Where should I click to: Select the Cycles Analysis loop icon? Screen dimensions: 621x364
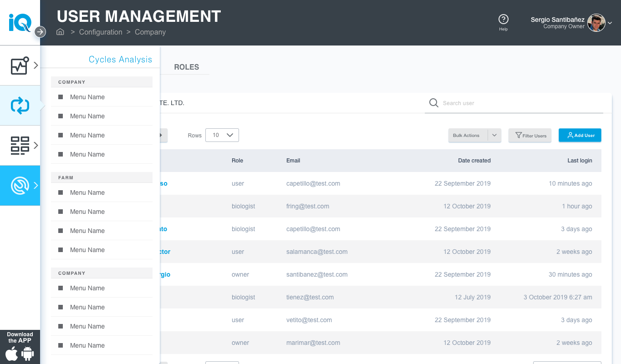coord(20,106)
